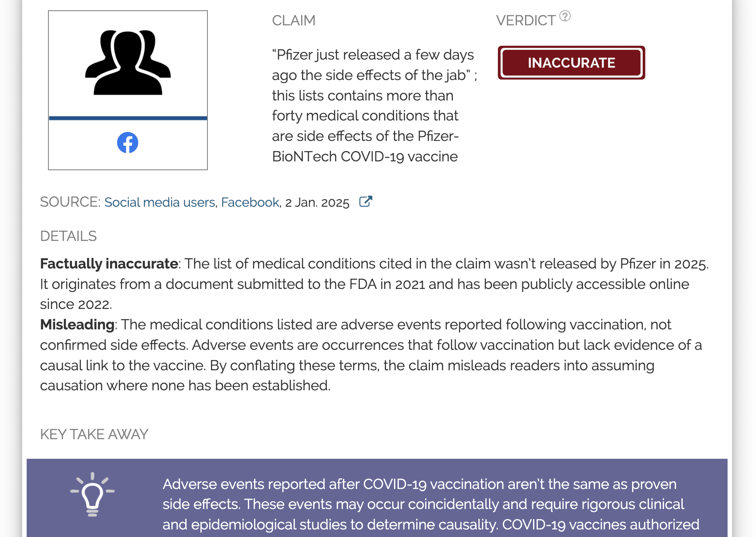Click the DETAILS section heading
The image size is (756, 537).
[68, 236]
